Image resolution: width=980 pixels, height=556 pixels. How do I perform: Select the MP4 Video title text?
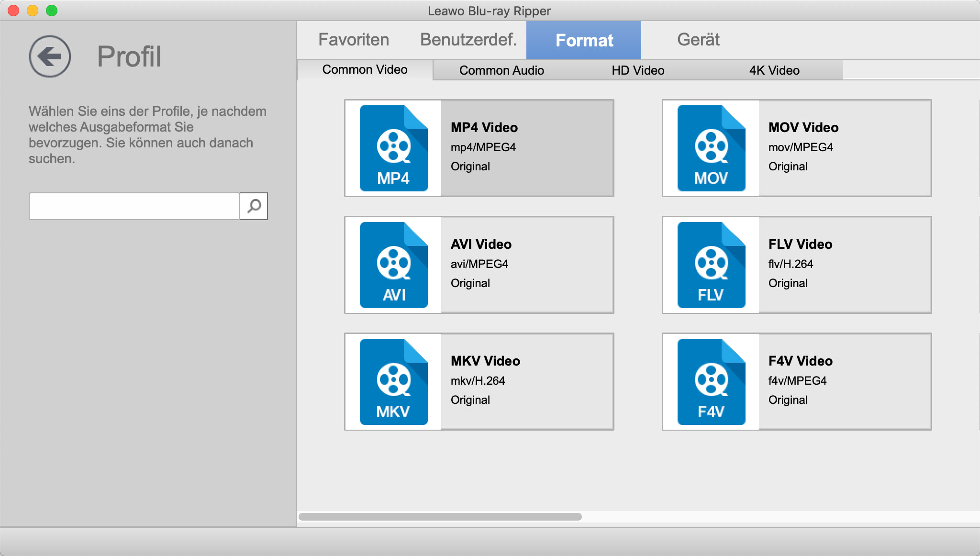click(x=484, y=127)
